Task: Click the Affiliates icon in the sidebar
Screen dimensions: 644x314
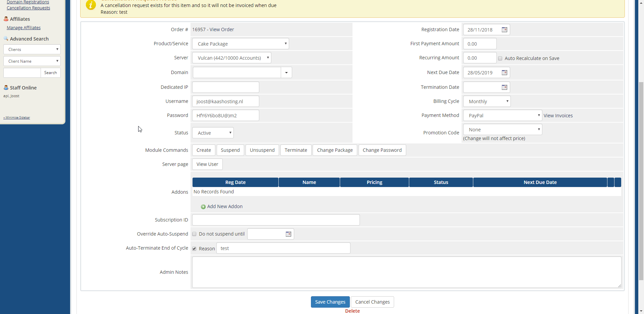Action: tap(6, 19)
